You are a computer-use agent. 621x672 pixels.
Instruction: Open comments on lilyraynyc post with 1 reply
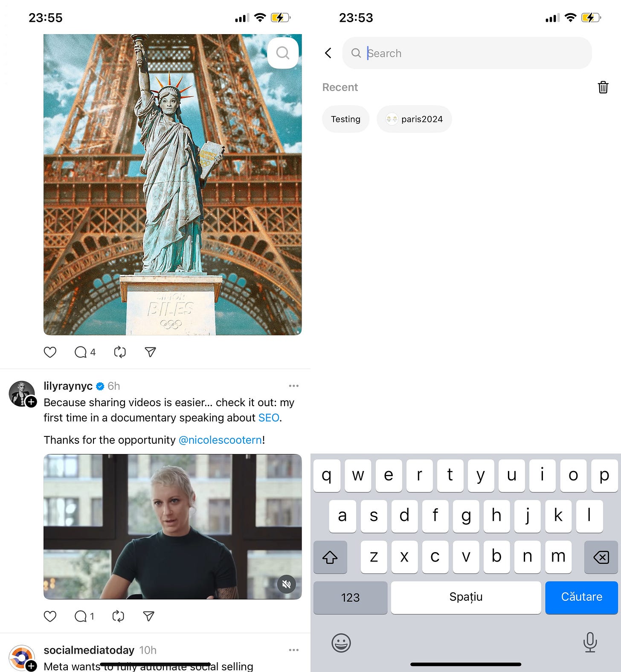tap(84, 616)
